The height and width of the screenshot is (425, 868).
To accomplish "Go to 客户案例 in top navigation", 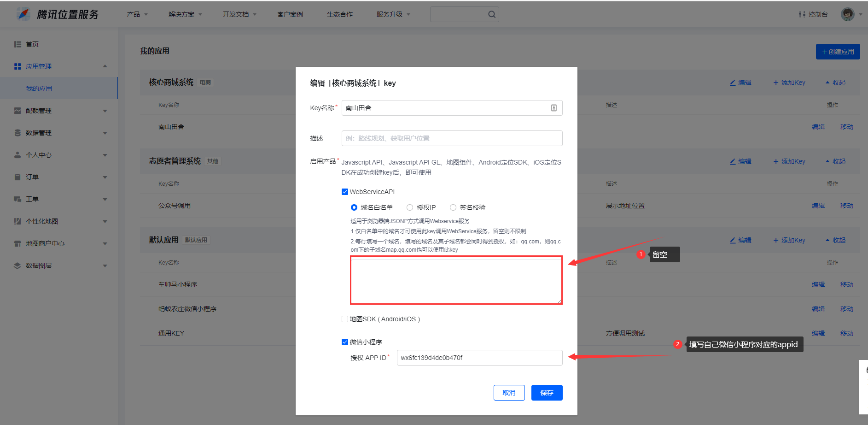I will pos(290,14).
